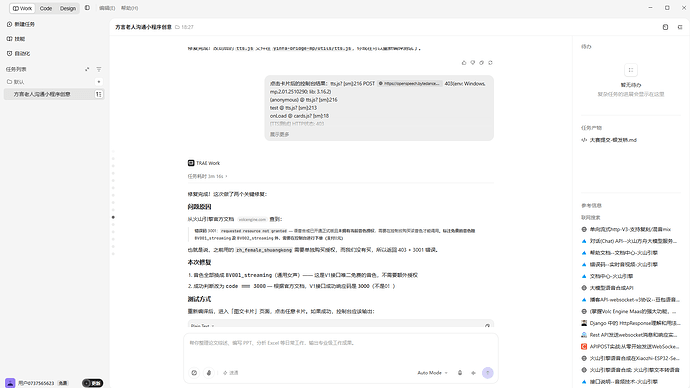Click the expand icon next to 任务列表
The image size is (690, 388).
click(x=87, y=69)
